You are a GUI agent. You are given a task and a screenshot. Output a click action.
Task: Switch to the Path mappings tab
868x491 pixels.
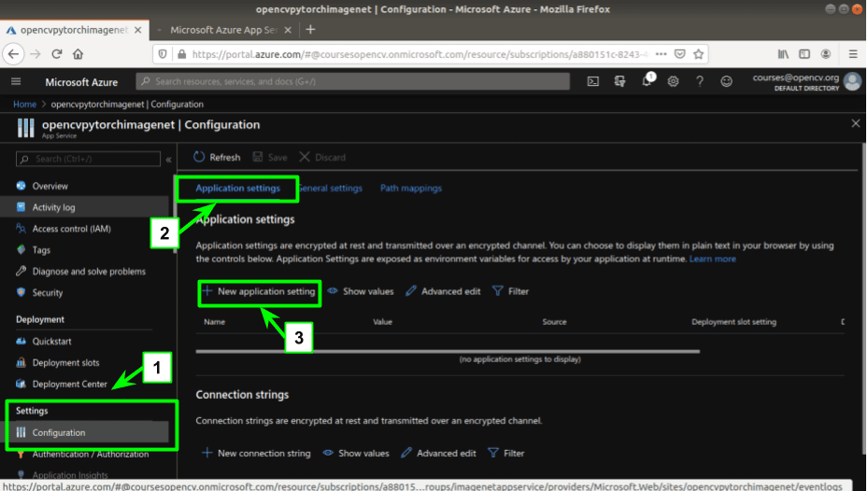(x=411, y=188)
